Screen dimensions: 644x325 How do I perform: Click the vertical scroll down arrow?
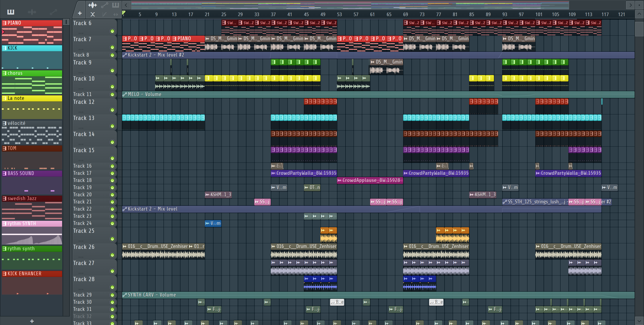click(x=639, y=321)
